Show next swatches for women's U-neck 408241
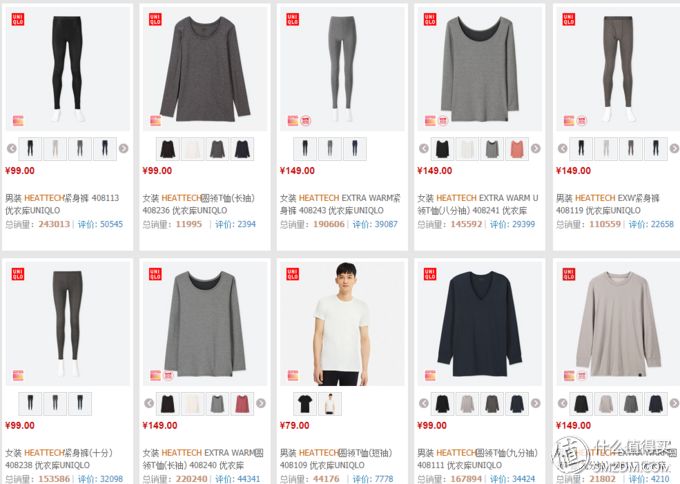Image resolution: width=680 pixels, height=484 pixels. [536, 148]
